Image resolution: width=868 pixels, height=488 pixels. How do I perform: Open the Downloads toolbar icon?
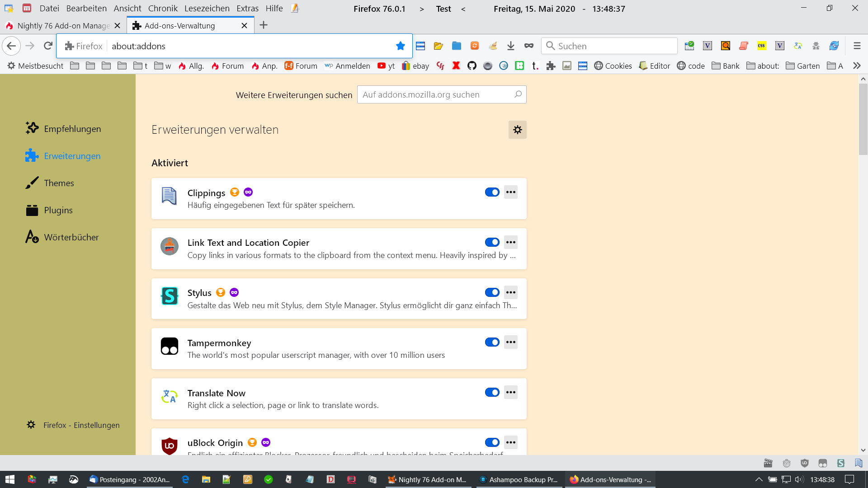(x=511, y=46)
